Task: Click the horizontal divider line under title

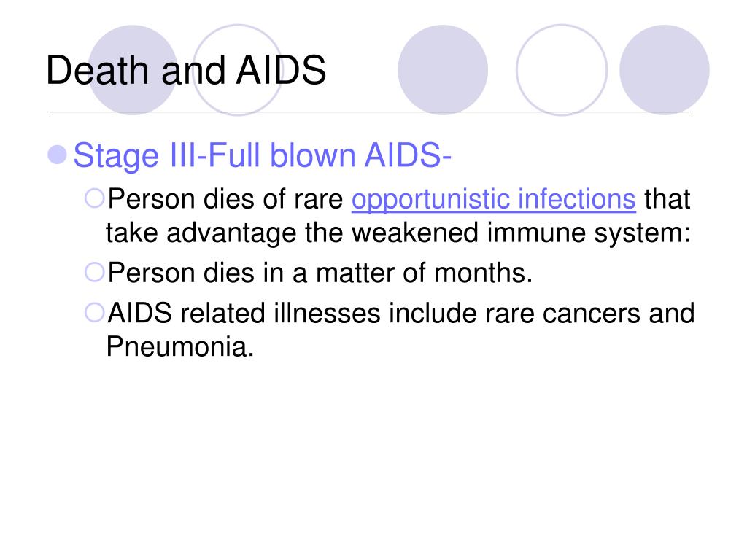Action: (x=370, y=112)
